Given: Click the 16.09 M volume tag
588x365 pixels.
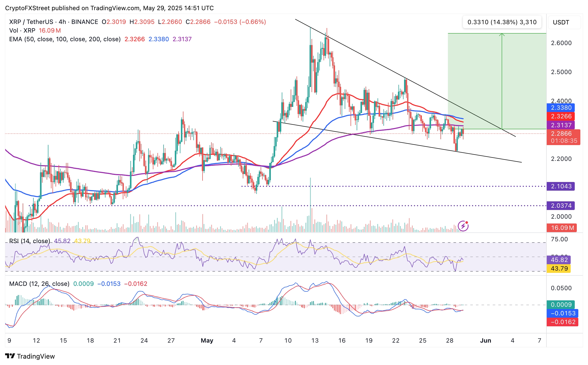Looking at the screenshot, I should 562,228.
